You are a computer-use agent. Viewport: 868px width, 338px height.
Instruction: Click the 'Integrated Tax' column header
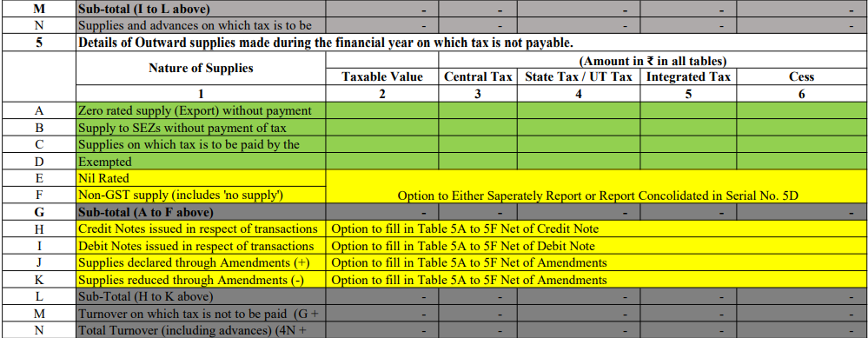coord(688,76)
